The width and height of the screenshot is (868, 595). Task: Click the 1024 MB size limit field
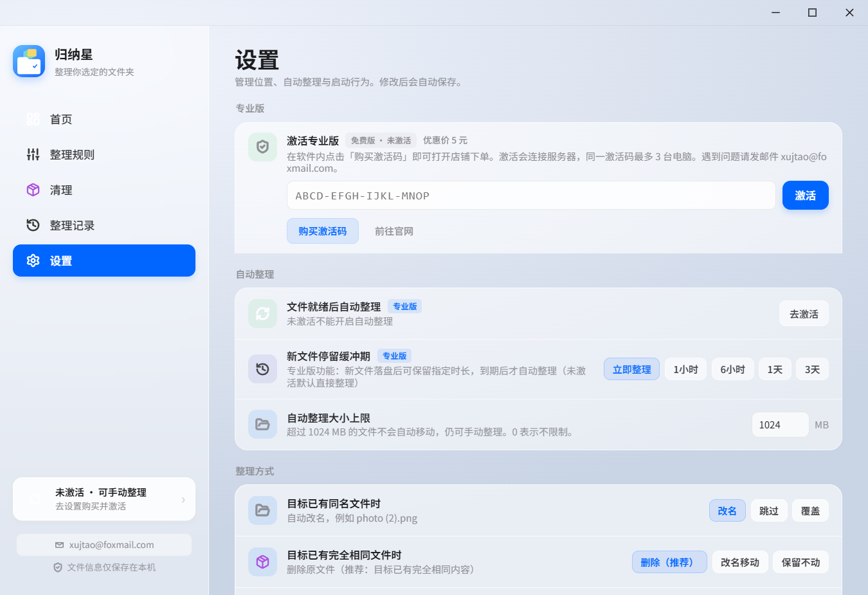point(780,425)
